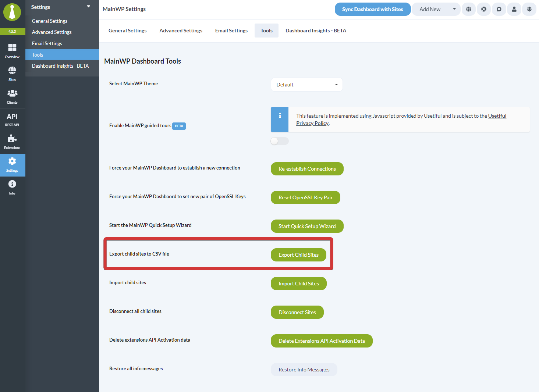
Task: Collapse the Settings sidebar menu arrow
Action: coord(89,7)
